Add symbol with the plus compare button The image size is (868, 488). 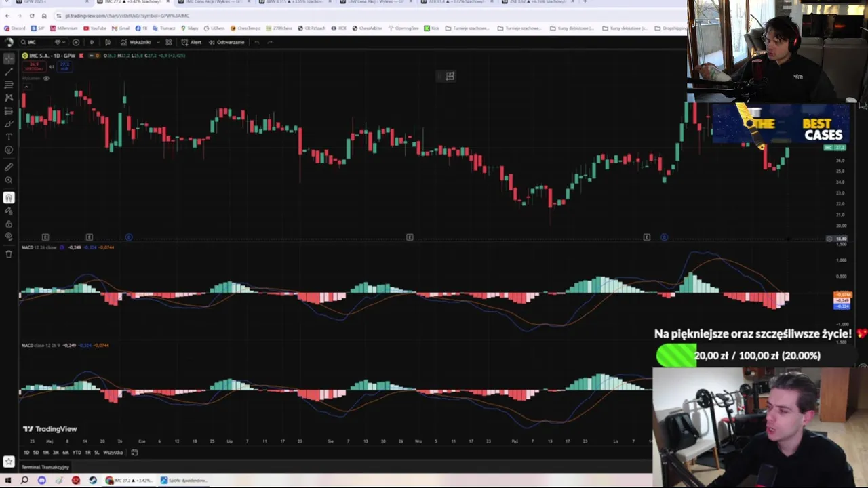coord(75,42)
